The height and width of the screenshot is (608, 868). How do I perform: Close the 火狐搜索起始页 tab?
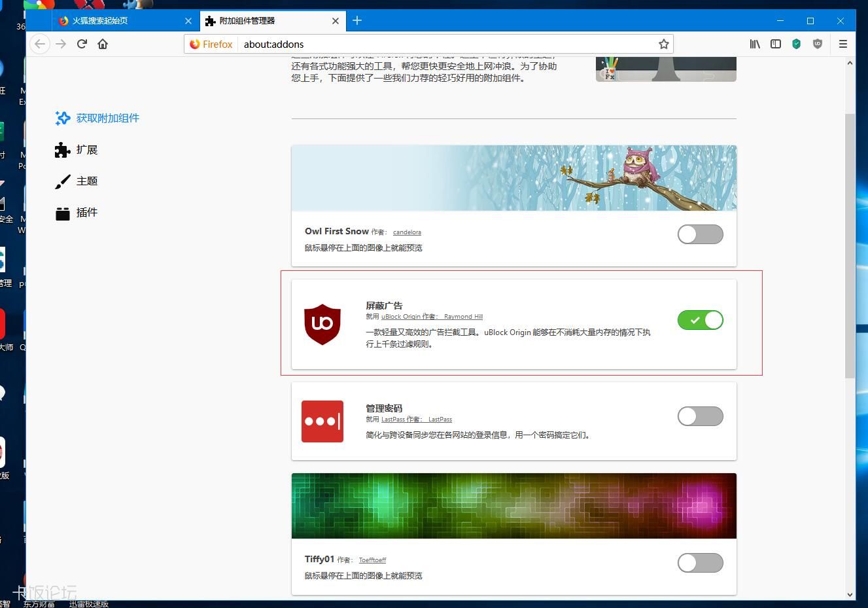[x=188, y=21]
